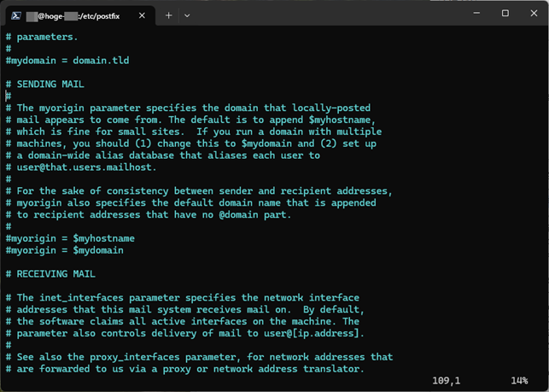
Task: Maximize the terminal window
Action: [x=504, y=14]
